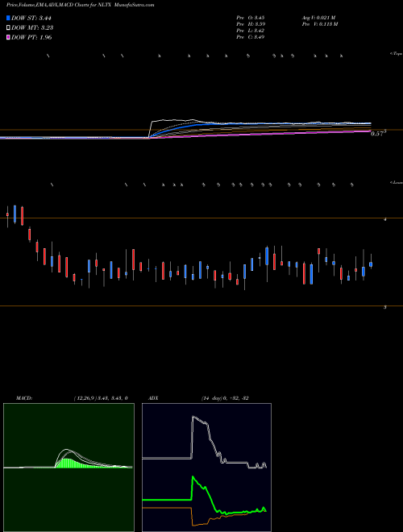Click the Avg V: 0.021 M value
This screenshot has width=403, height=532.
coord(318,17)
